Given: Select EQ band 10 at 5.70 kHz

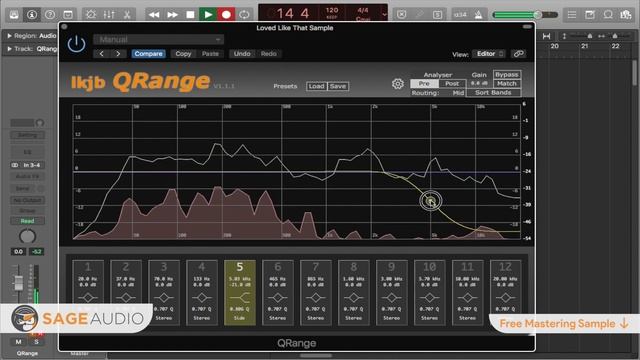Looking at the screenshot, I should [x=429, y=292].
